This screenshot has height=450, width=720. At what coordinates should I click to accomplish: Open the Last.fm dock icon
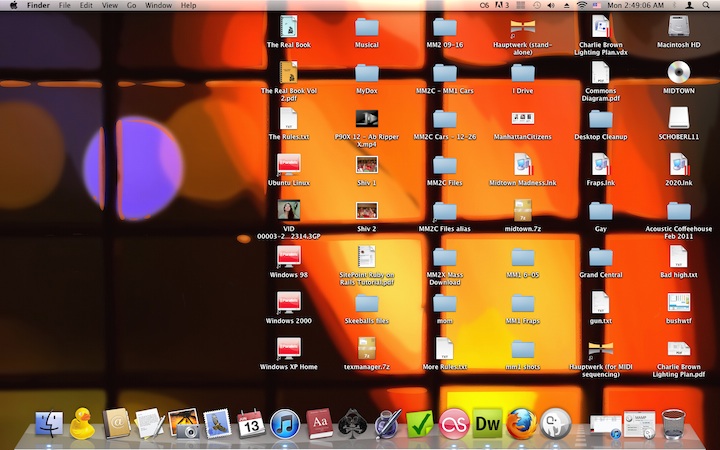click(x=454, y=424)
